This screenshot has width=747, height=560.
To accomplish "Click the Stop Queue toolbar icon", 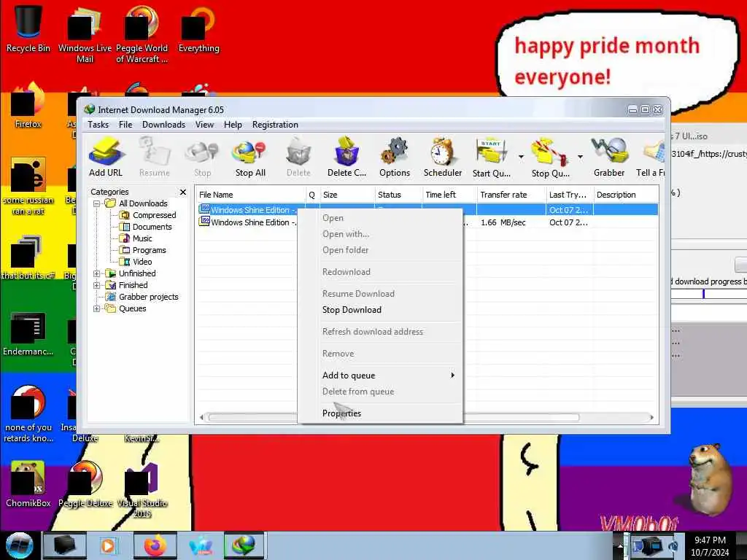I will click(x=550, y=157).
